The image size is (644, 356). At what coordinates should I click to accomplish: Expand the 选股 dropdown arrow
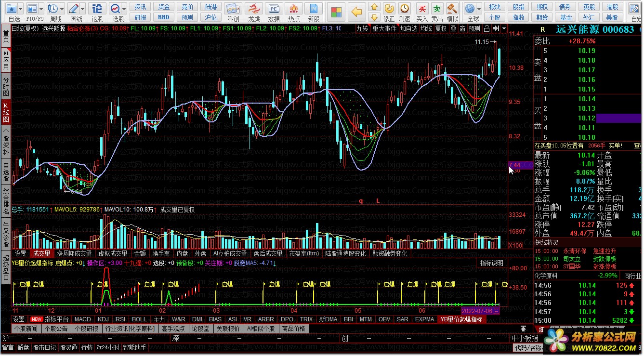click(124, 9)
